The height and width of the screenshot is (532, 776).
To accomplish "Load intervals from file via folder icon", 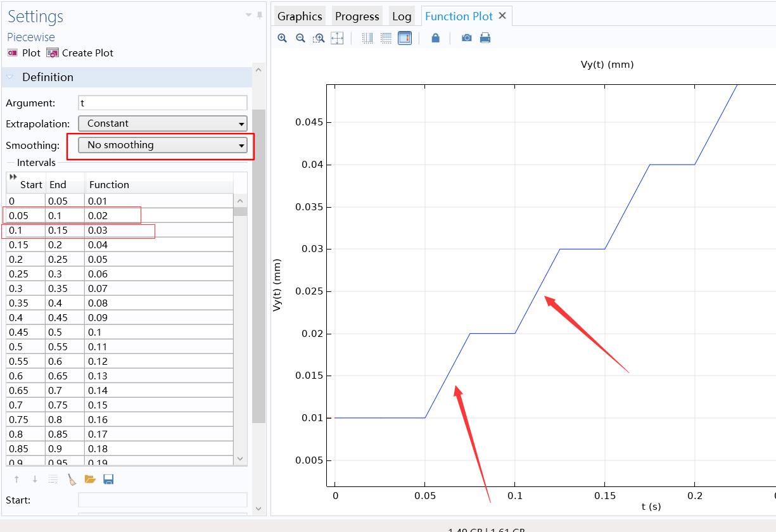I will pyautogui.click(x=90, y=479).
